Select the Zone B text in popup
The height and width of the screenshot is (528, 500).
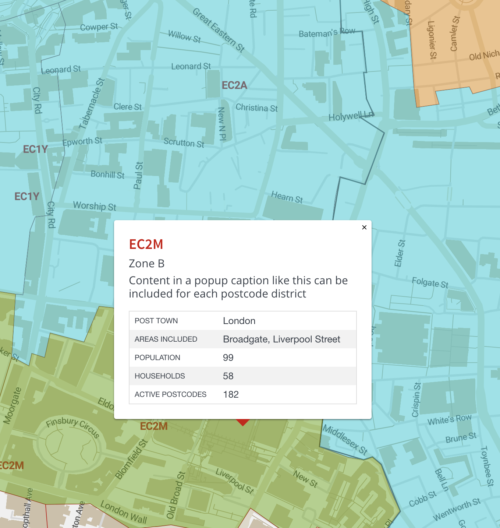pos(146,263)
